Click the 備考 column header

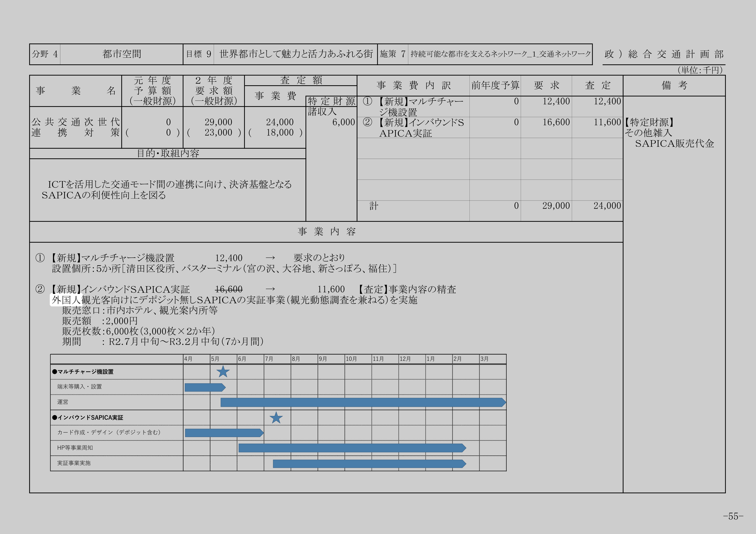[674, 85]
